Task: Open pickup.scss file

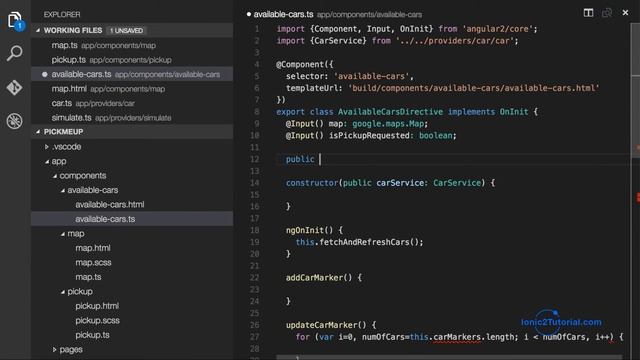Action: click(132, 320)
